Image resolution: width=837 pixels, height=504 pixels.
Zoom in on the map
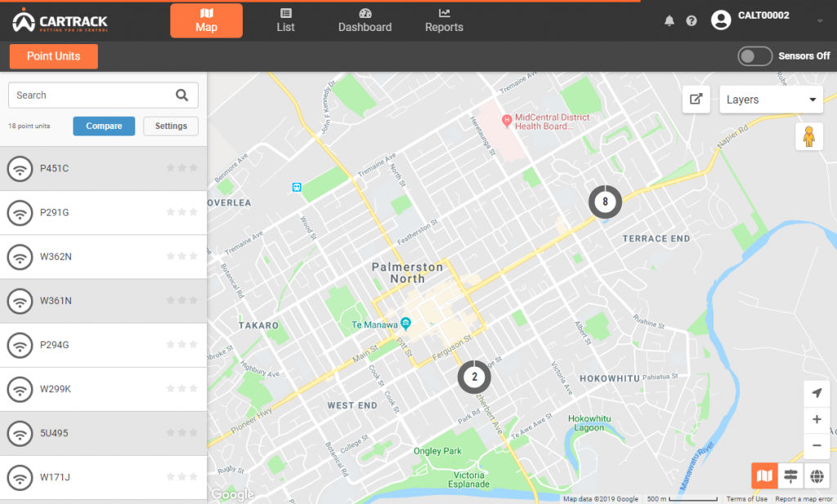click(817, 420)
